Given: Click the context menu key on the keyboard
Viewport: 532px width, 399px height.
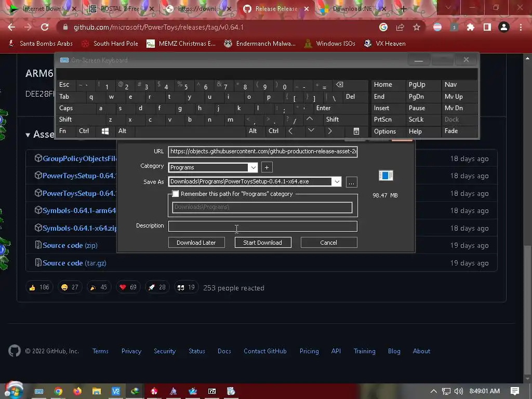Looking at the screenshot, I should [x=356, y=131].
